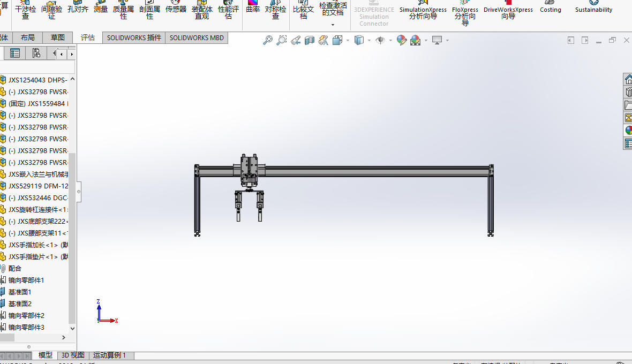Launch Clearance Verification (间隙验证)
This screenshot has height=364, width=632.
point(51,11)
